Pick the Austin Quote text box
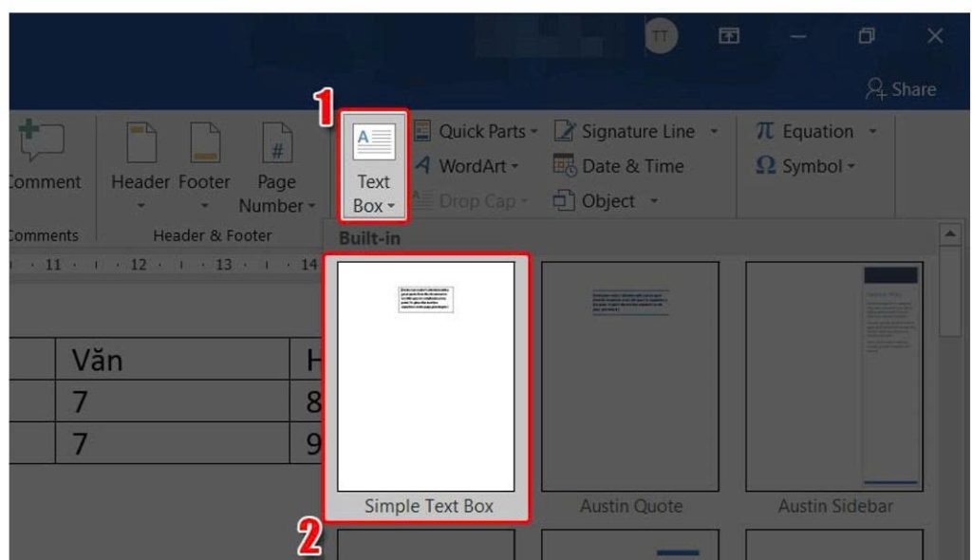The image size is (972, 560). 630,377
